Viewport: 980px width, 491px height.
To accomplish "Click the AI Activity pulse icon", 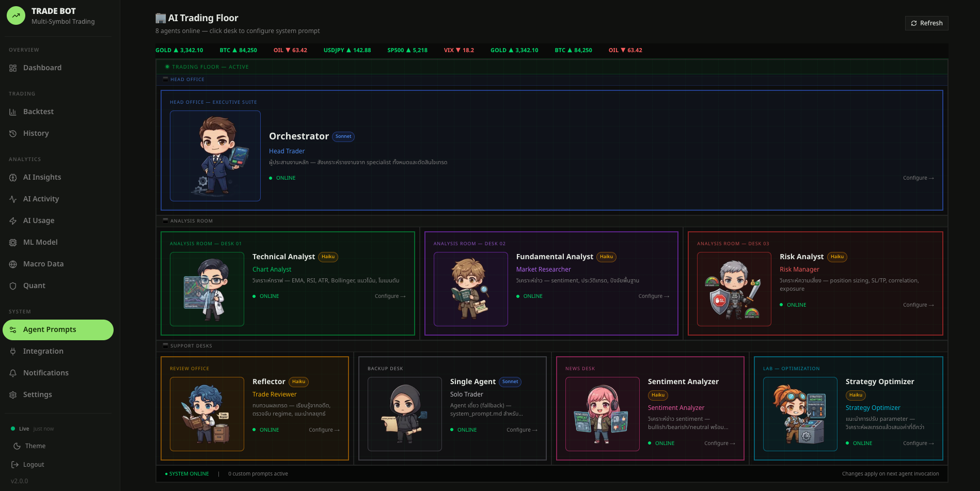I will click(13, 199).
